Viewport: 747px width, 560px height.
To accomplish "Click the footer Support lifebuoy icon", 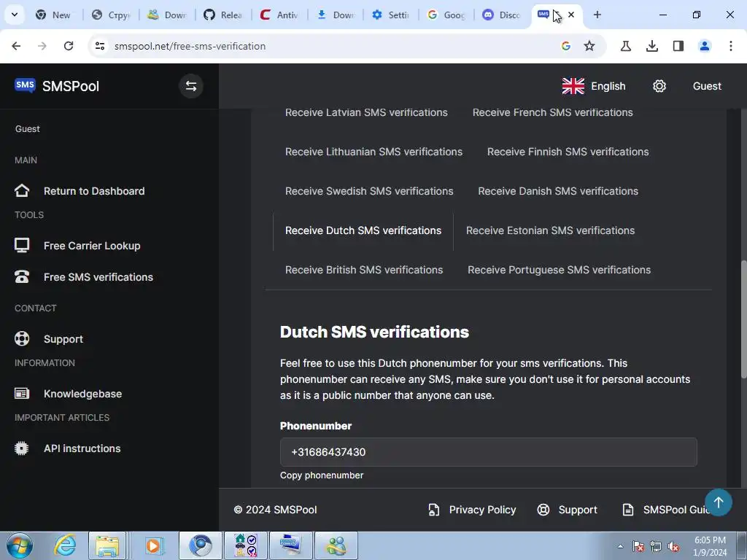I will coord(543,510).
